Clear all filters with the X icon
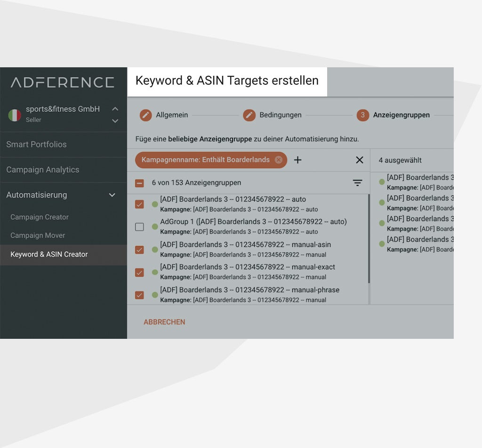The width and height of the screenshot is (482, 448). click(359, 160)
